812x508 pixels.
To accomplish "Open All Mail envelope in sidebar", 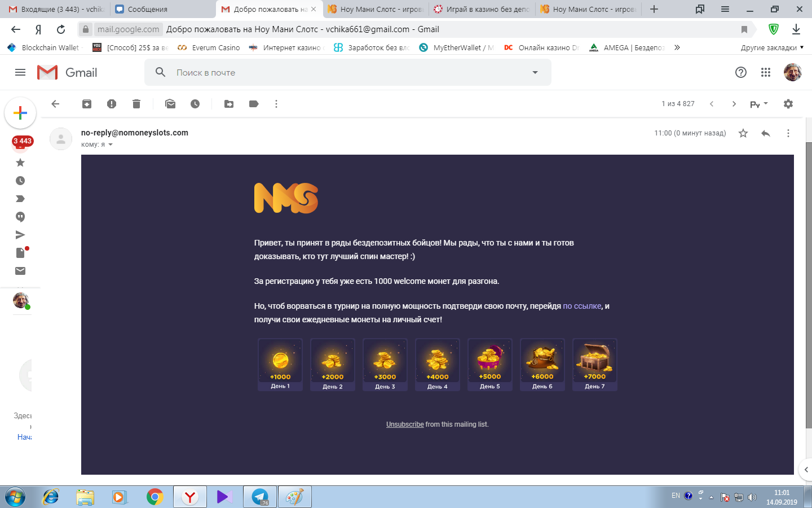I will click(20, 271).
